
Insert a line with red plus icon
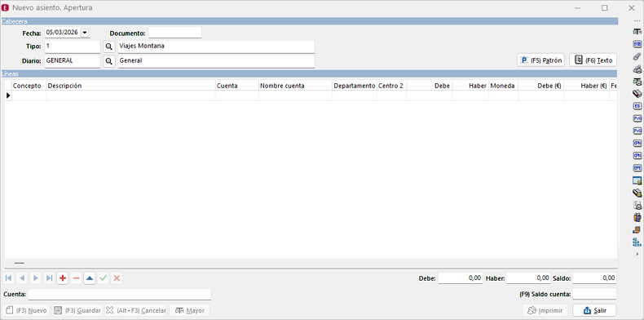tap(63, 278)
